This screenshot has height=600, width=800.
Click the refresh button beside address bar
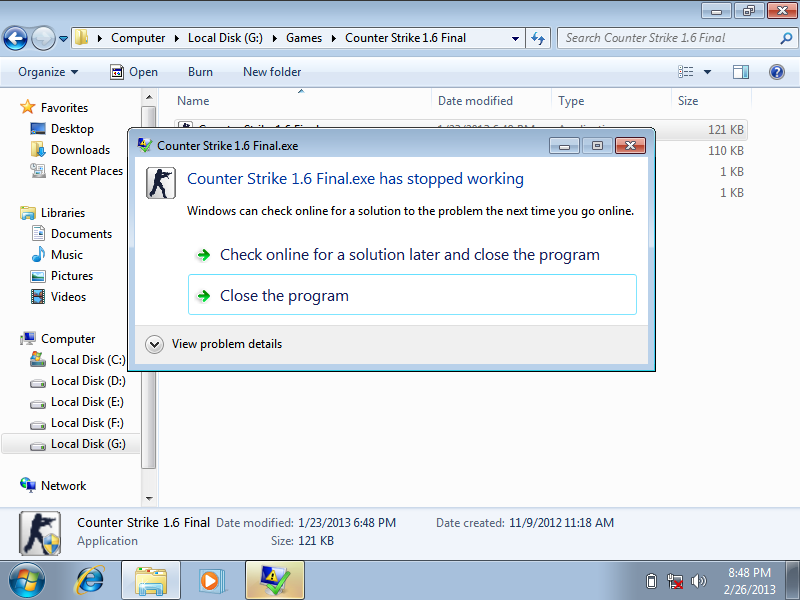point(539,38)
